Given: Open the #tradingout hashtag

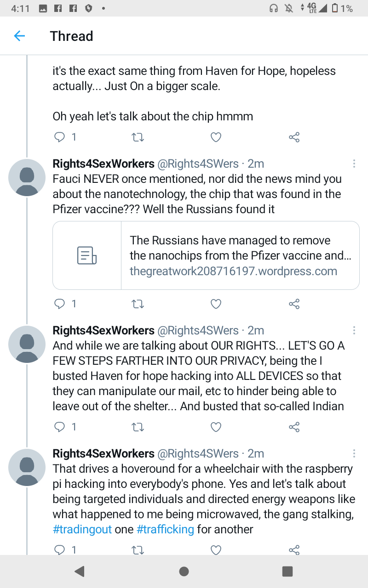Looking at the screenshot, I should (82, 529).
